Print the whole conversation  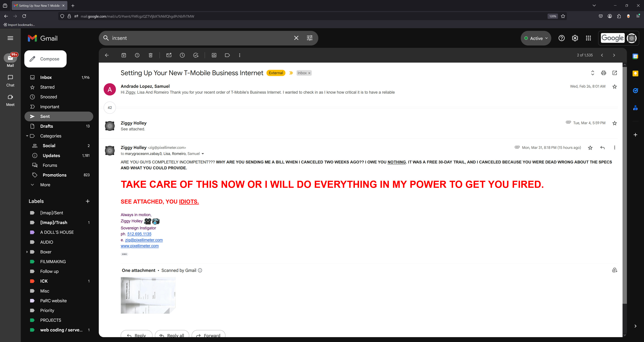pos(604,73)
